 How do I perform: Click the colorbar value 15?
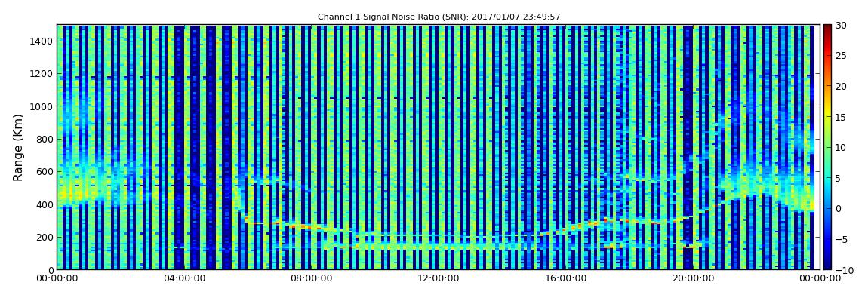tap(841, 117)
